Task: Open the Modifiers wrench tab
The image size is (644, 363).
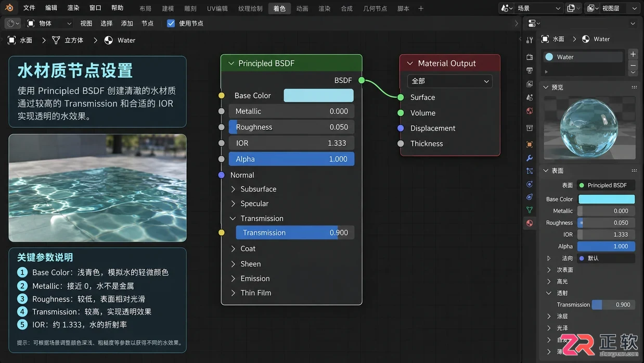Action: [530, 158]
